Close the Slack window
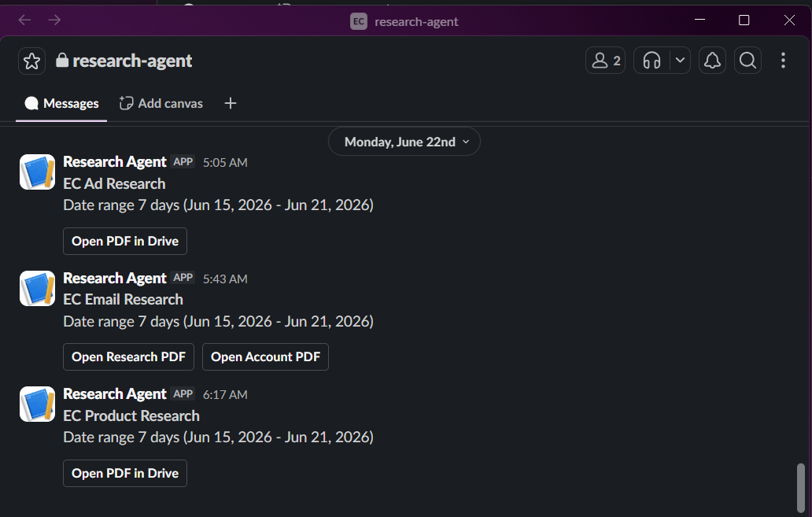 [789, 20]
